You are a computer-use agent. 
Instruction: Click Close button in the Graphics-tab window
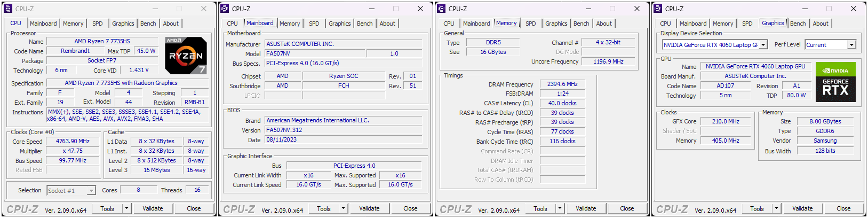coord(843,208)
